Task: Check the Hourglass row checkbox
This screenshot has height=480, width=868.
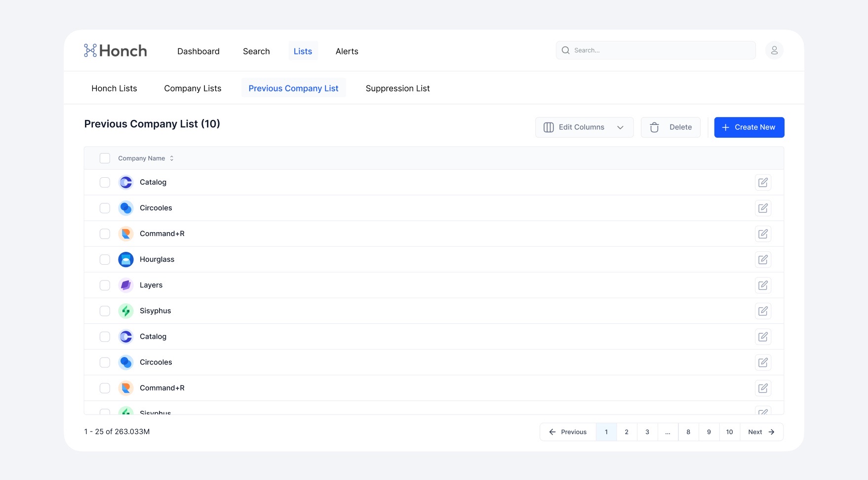Action: pos(105,259)
